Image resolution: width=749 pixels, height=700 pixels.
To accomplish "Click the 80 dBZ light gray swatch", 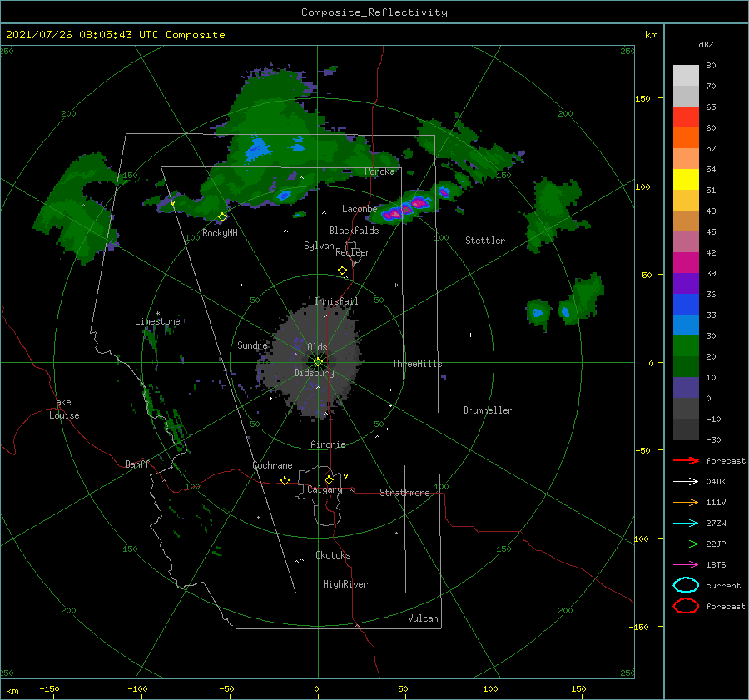I will tap(686, 75).
